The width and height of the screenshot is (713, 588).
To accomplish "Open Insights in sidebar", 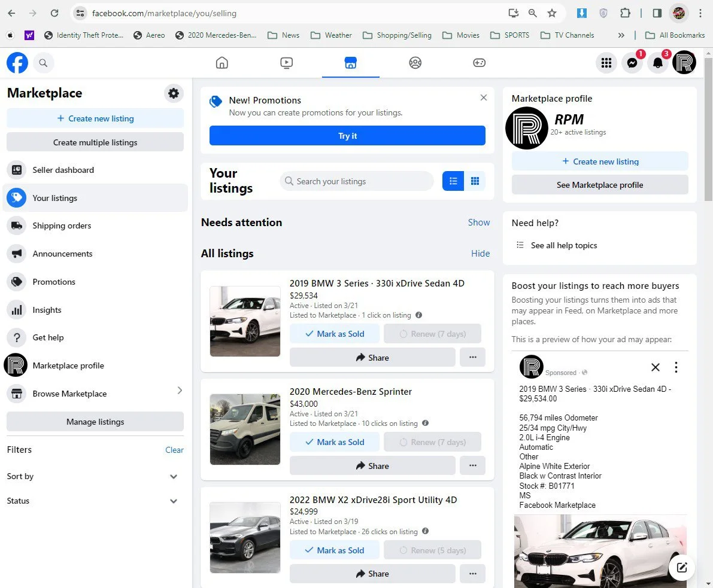I will pos(95,310).
